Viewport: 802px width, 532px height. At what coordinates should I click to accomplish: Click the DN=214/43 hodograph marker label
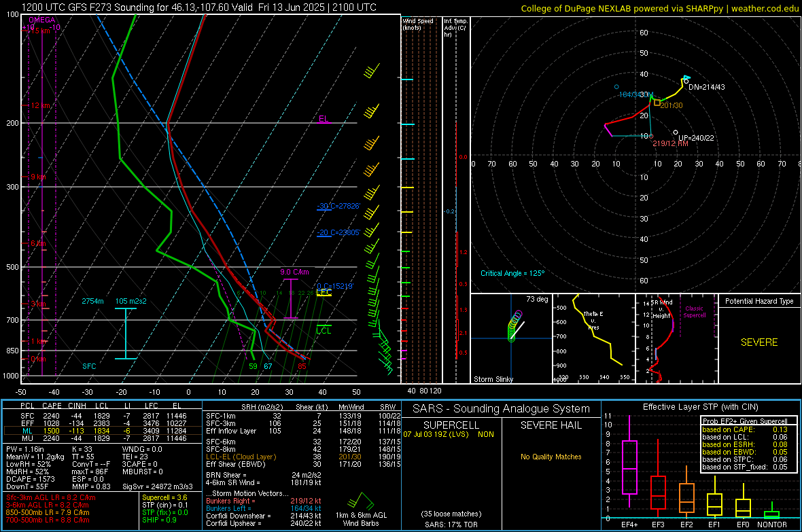[x=707, y=87]
